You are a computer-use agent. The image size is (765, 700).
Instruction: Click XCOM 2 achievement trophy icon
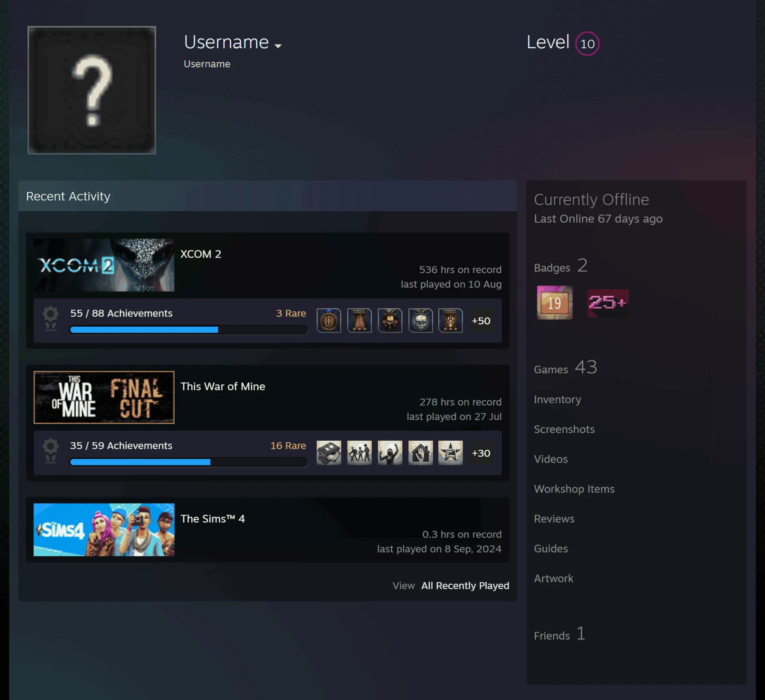[51, 318]
